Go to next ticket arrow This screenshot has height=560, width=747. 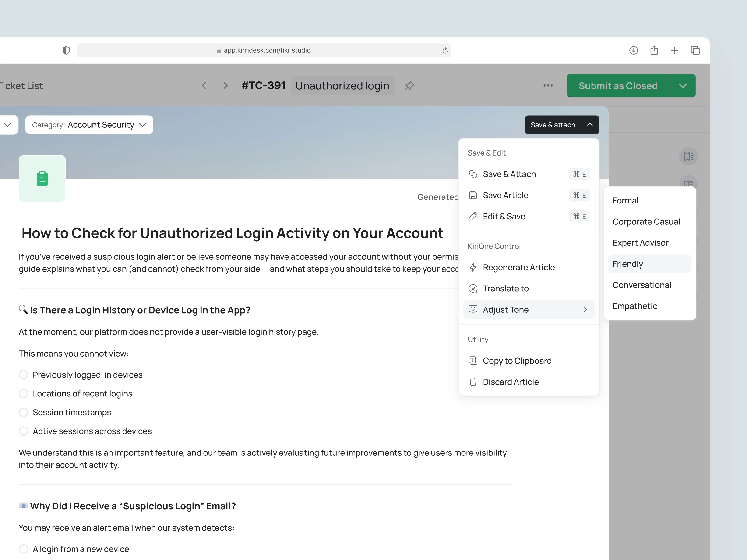click(x=225, y=85)
